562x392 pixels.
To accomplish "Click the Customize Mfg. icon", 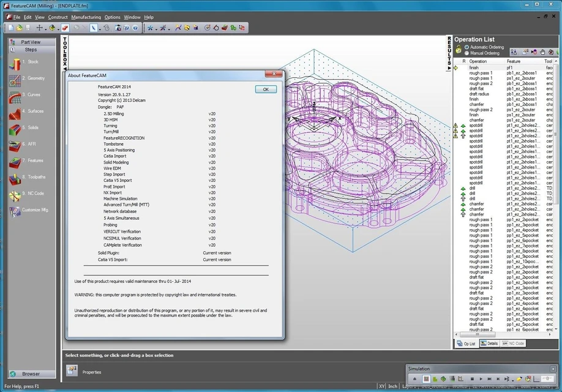I will [x=15, y=212].
